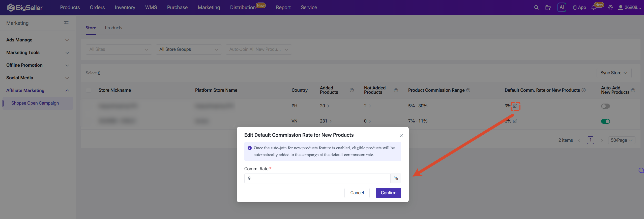Expand Ads Manage section
Viewport: 644px width, 219px height.
pos(38,40)
